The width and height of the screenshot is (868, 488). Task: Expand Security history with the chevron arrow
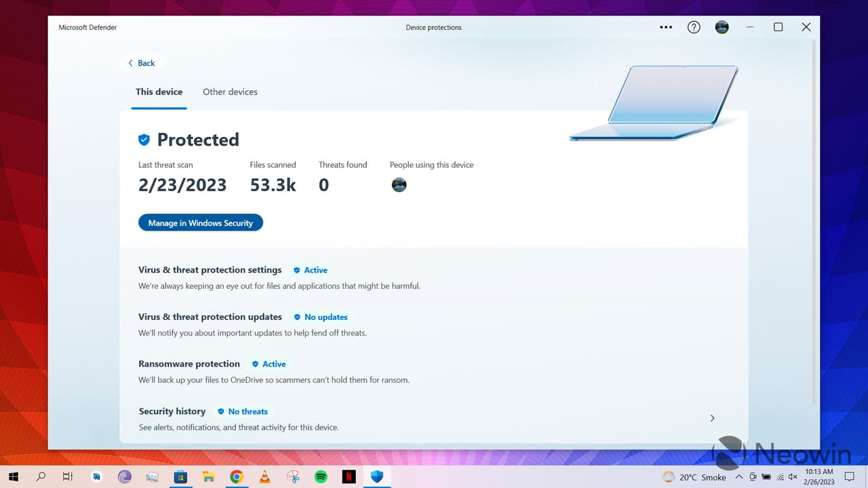click(x=712, y=418)
